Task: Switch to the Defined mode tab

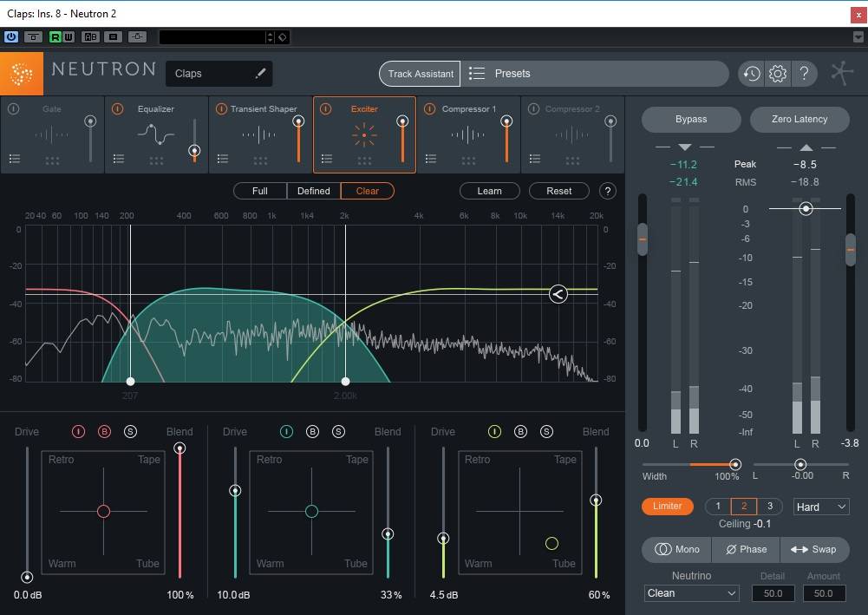Action: click(314, 191)
